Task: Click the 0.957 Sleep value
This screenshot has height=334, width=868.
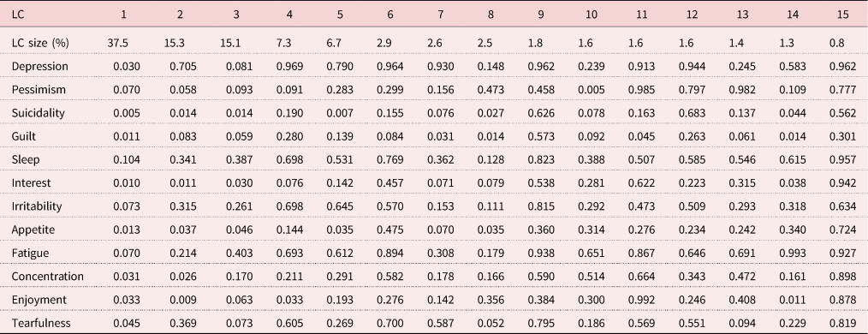Action: coord(842,159)
